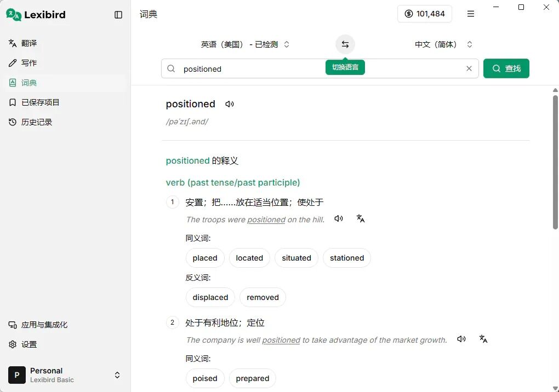Open the hamburger menu

tap(471, 14)
